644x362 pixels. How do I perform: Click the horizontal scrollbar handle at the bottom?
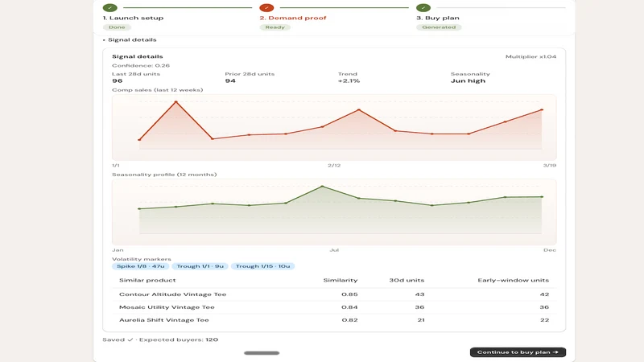[262, 353]
